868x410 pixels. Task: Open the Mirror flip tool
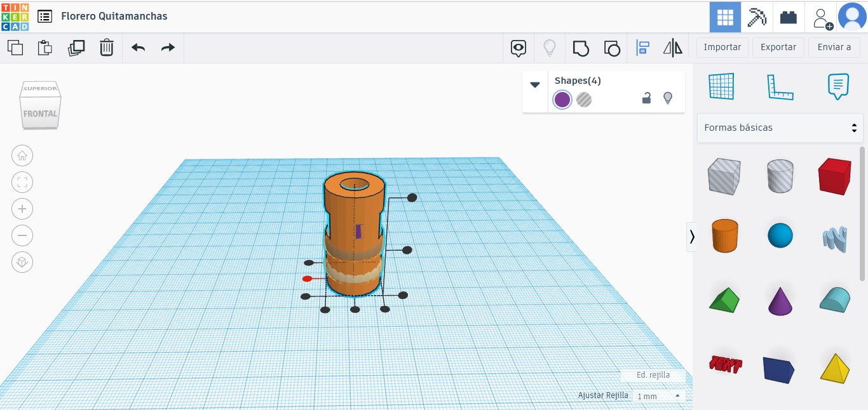[672, 48]
